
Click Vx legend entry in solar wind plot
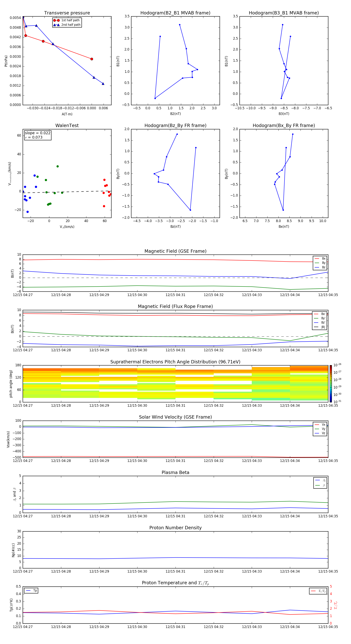point(320,424)
